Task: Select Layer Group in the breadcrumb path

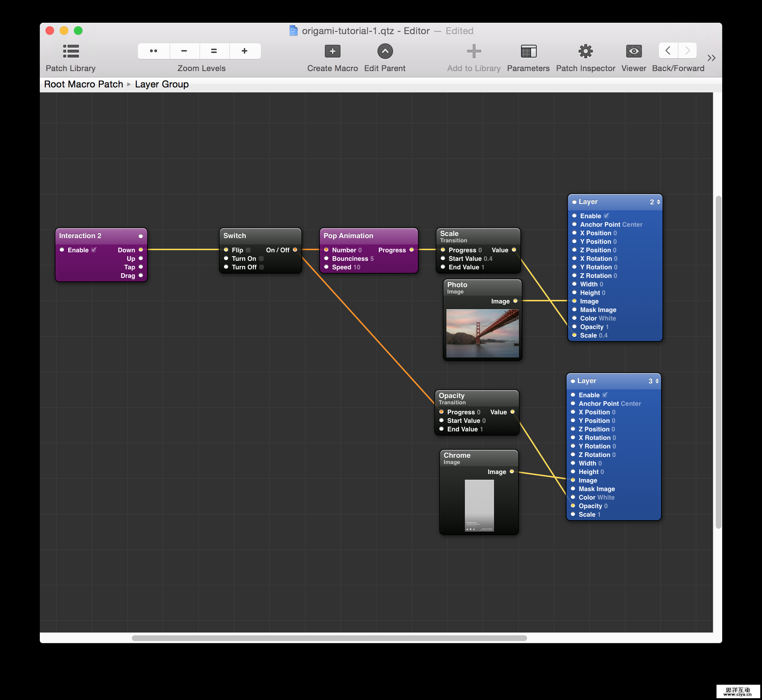Action: (162, 84)
